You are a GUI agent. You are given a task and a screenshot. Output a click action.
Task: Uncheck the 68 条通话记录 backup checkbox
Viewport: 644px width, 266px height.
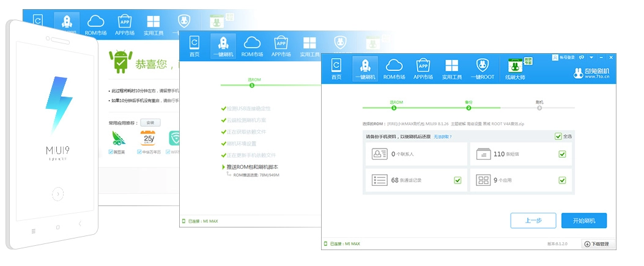pos(457,180)
